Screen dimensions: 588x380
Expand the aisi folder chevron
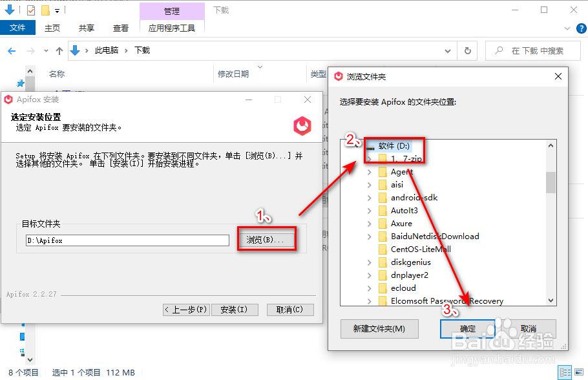pyautogui.click(x=370, y=185)
